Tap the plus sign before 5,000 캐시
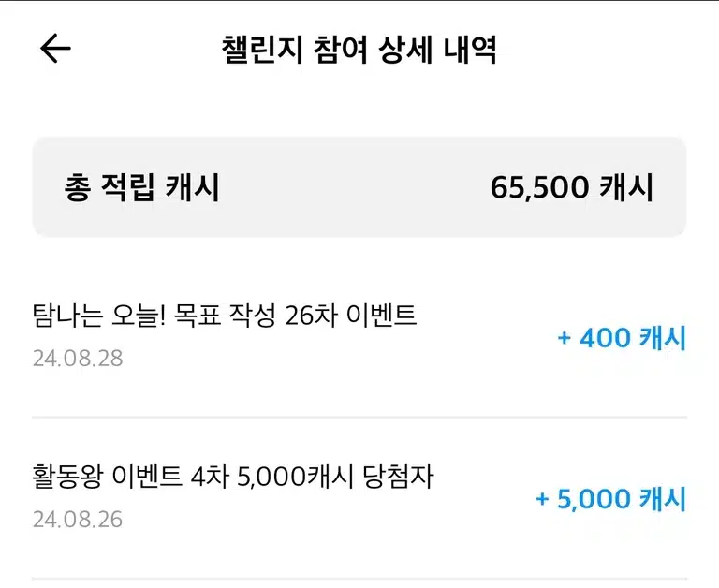Viewport: 719px width, 588px height. 542,499
